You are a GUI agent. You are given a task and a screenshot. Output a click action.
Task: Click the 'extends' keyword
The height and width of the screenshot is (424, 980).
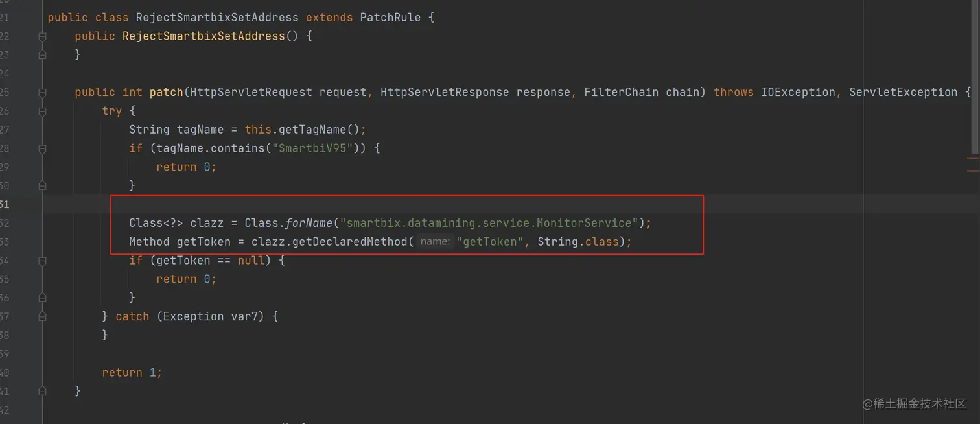click(329, 18)
